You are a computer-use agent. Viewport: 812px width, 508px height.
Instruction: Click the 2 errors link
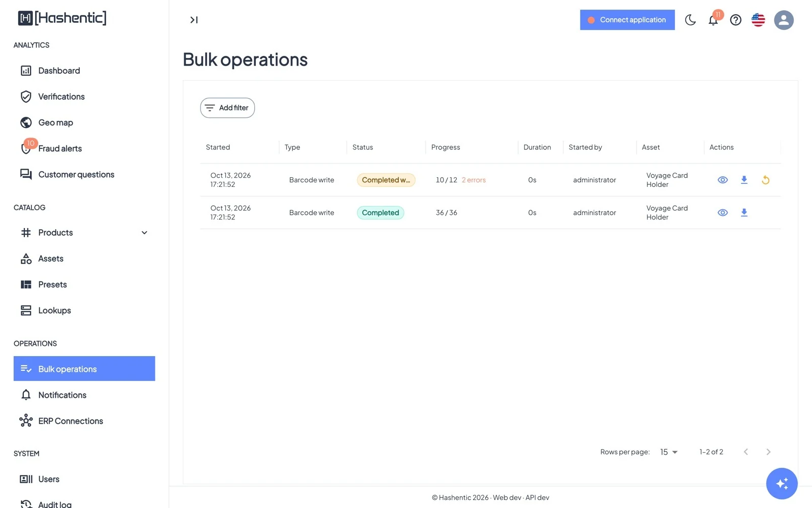[473, 180]
